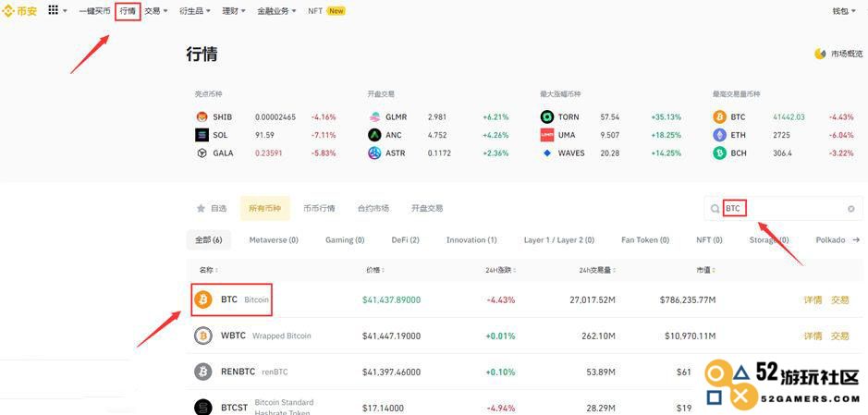The width and height of the screenshot is (868, 415).
Task: Switch to the 所有币种 tab
Action: (x=264, y=209)
